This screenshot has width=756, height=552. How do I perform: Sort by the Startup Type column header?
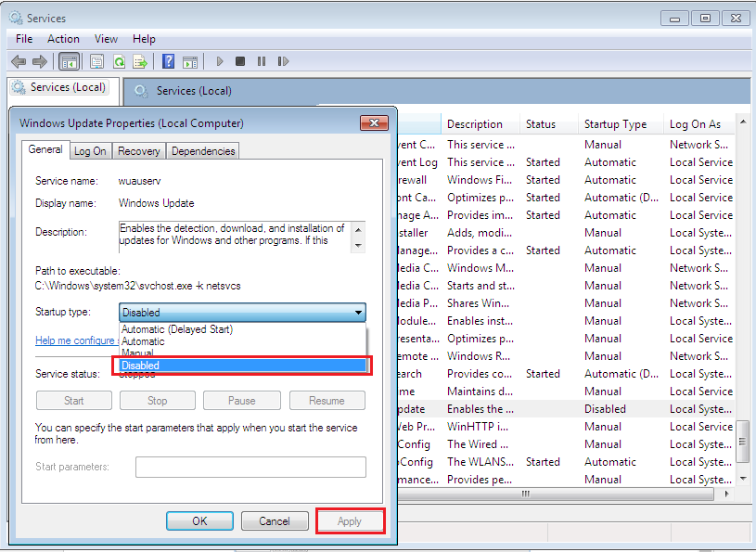point(621,124)
